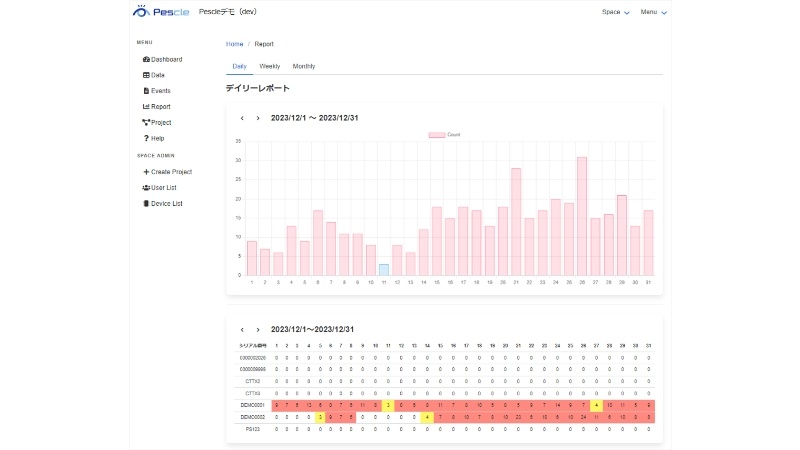Select the Events document icon
The width and height of the screenshot is (800, 450).
146,91
